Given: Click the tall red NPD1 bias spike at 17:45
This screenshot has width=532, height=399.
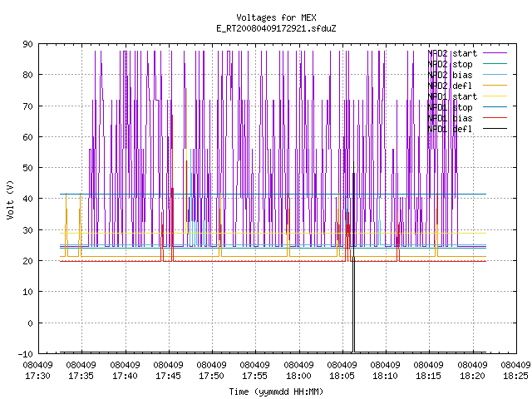Looking at the screenshot, I should point(172,189).
